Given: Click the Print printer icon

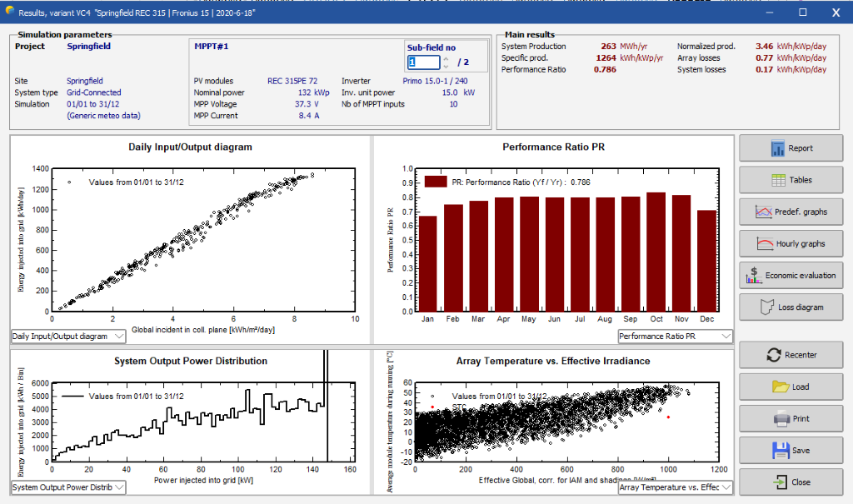Looking at the screenshot, I should 781,418.
